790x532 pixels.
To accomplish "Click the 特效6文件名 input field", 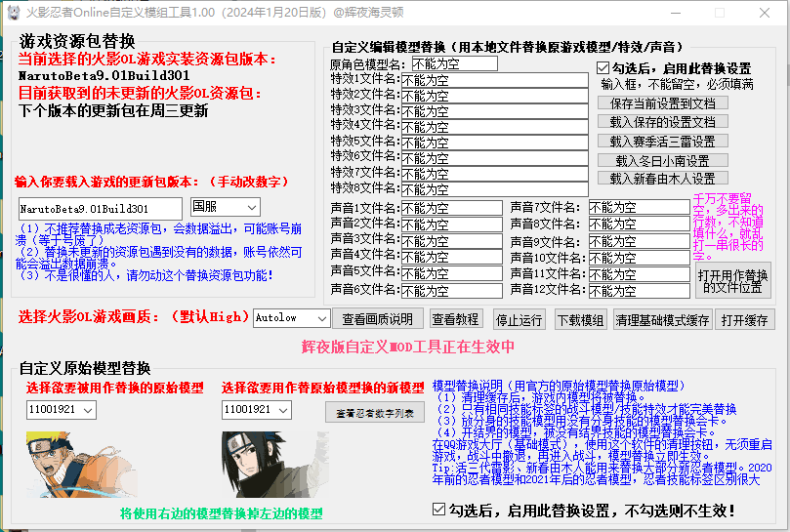I will 495,158.
